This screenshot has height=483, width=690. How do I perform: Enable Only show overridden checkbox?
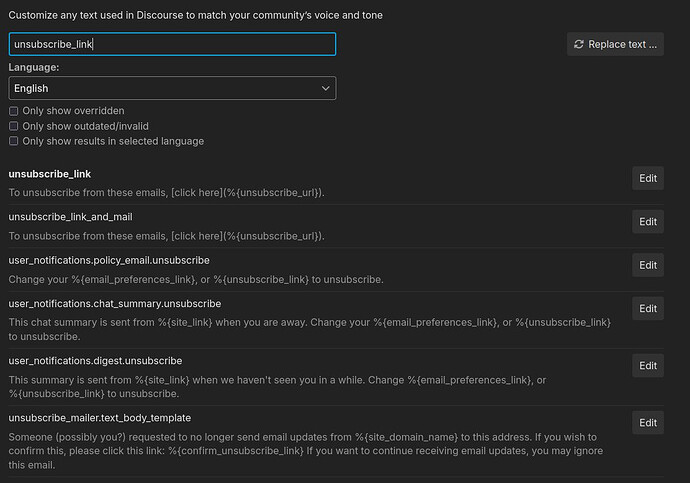click(14, 111)
